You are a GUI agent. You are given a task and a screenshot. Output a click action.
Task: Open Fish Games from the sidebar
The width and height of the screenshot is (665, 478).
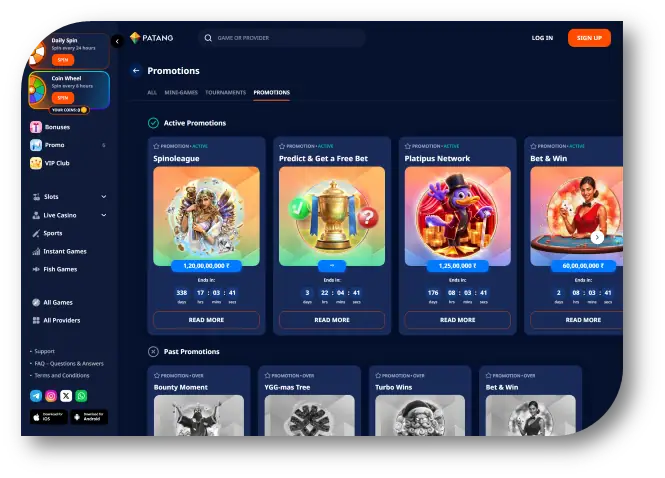tap(60, 269)
